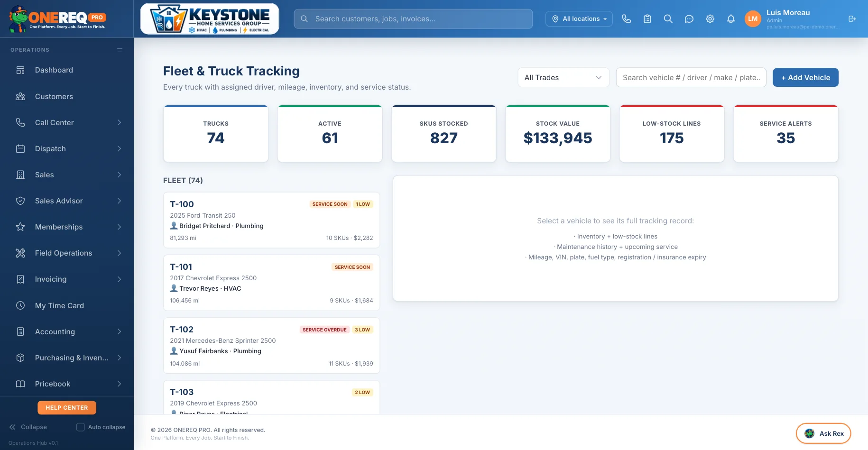
Task: Click the Pricebook book icon
Action: [x=20, y=384]
